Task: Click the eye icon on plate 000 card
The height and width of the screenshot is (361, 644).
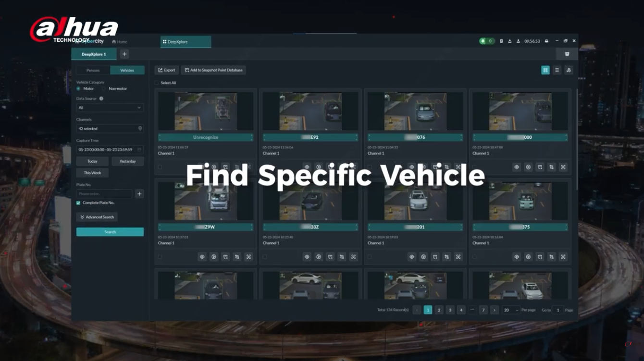Action: pyautogui.click(x=517, y=167)
